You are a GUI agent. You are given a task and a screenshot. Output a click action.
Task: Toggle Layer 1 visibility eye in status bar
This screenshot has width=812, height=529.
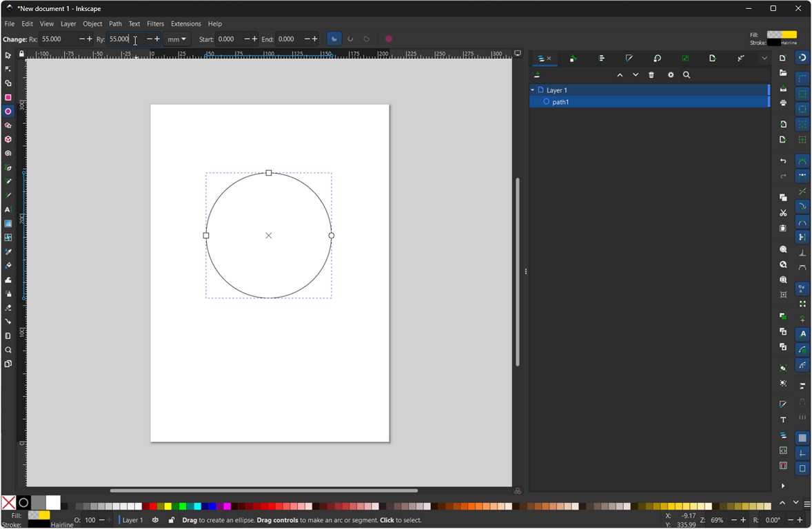tap(155, 520)
